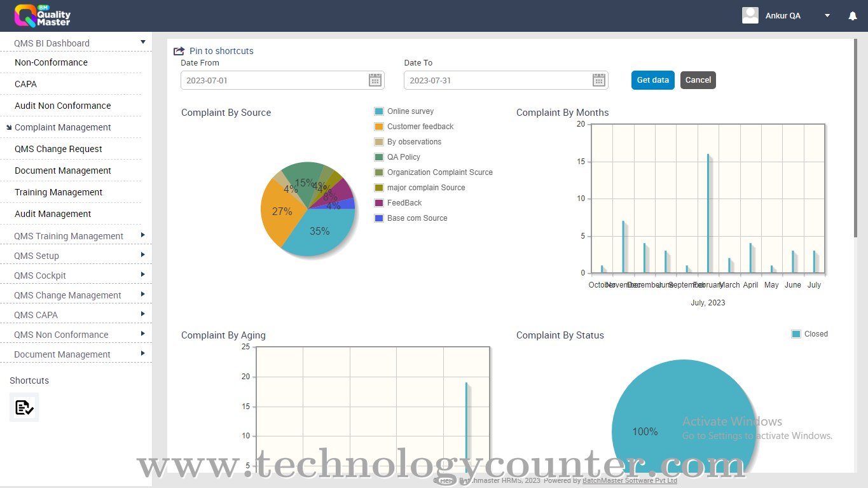The height and width of the screenshot is (488, 868).
Task: Click Online survey legend swatch
Action: pyautogui.click(x=379, y=111)
